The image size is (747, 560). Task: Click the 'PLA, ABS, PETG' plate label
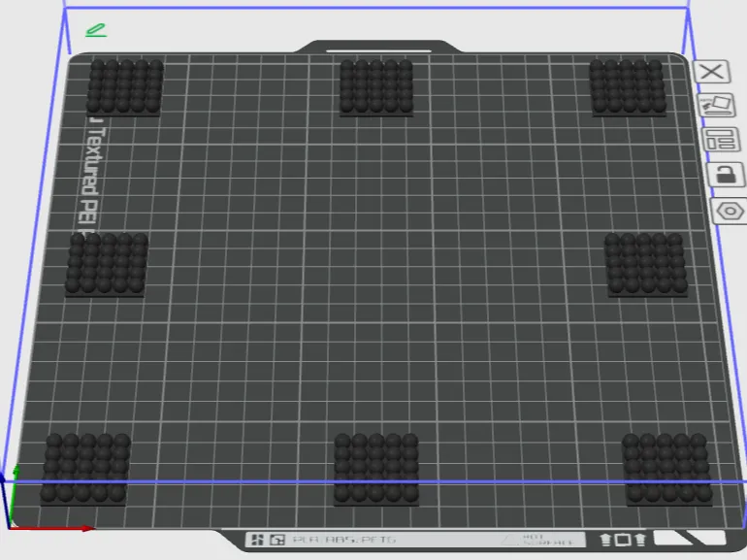click(344, 540)
